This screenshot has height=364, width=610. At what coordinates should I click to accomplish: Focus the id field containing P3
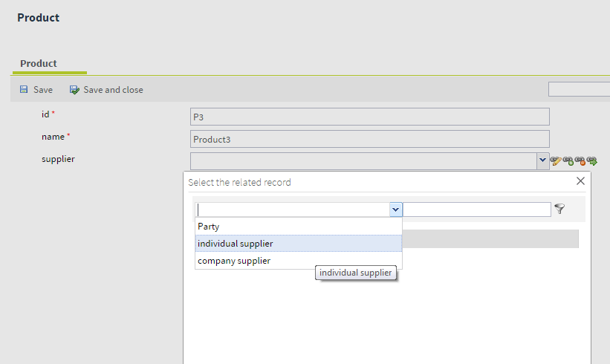pos(369,117)
